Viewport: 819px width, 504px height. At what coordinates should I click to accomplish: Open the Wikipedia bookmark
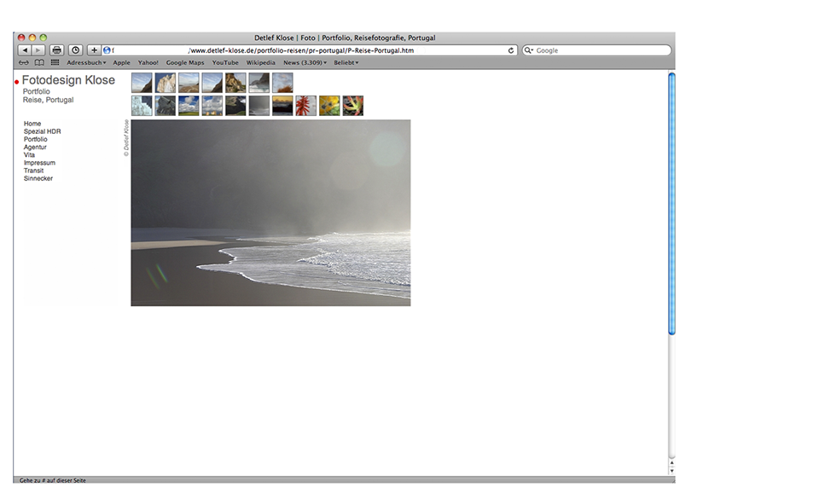pyautogui.click(x=260, y=62)
